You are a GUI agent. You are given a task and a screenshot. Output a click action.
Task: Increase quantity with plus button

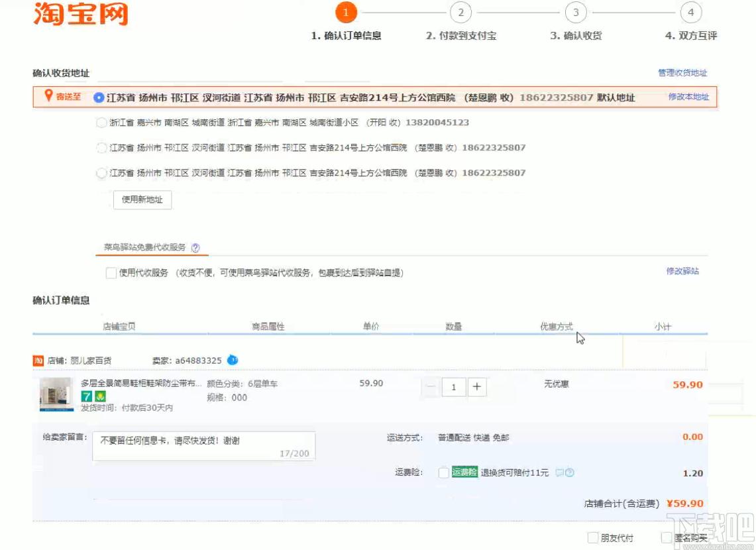(x=477, y=386)
